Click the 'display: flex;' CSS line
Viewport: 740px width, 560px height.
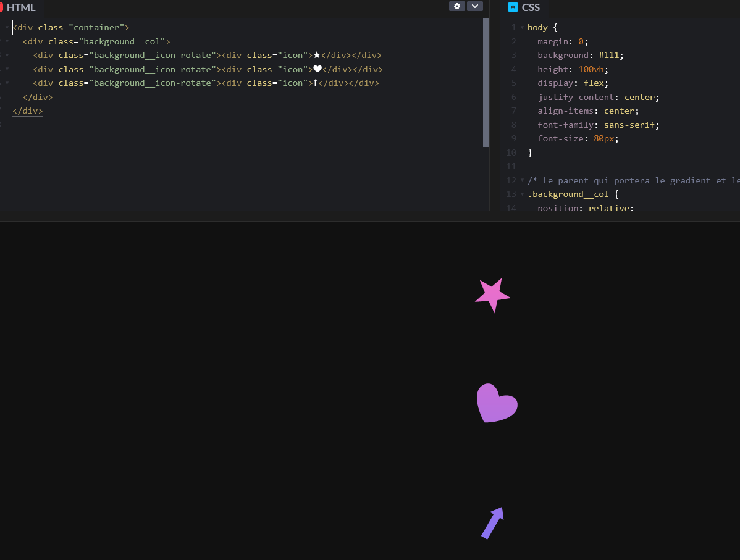[573, 83]
